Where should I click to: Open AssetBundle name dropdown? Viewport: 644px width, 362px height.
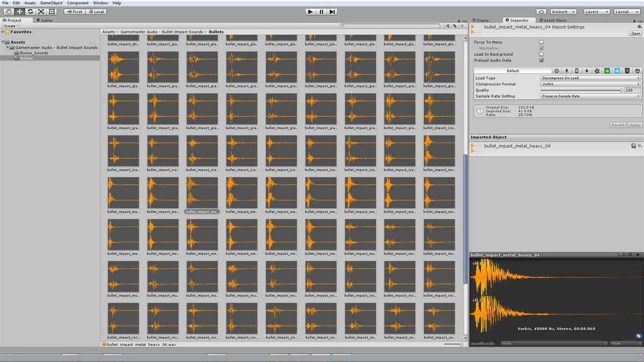[554, 343]
